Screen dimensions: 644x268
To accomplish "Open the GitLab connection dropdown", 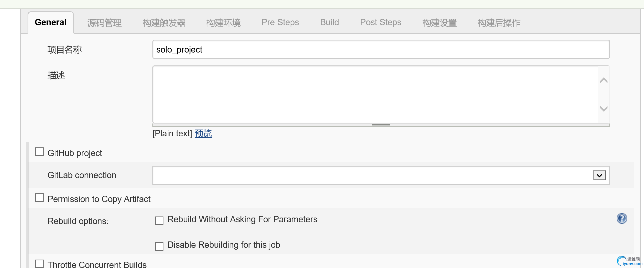I will tap(599, 175).
